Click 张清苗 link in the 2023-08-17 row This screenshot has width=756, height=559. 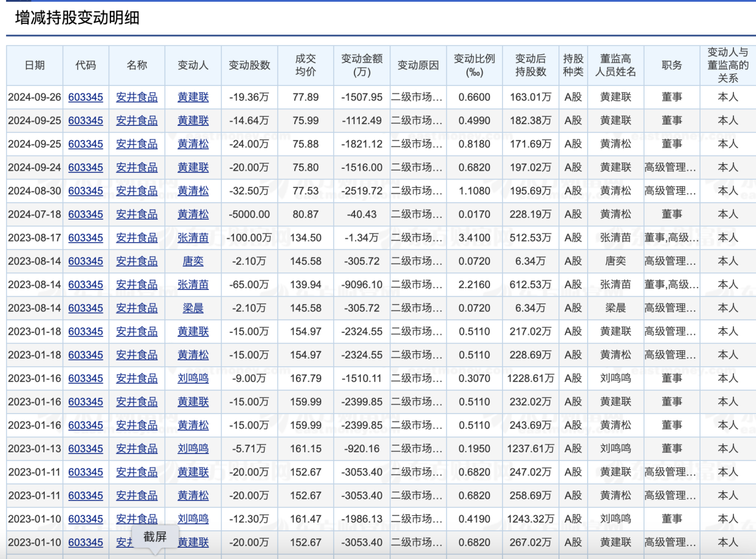pyautogui.click(x=193, y=237)
